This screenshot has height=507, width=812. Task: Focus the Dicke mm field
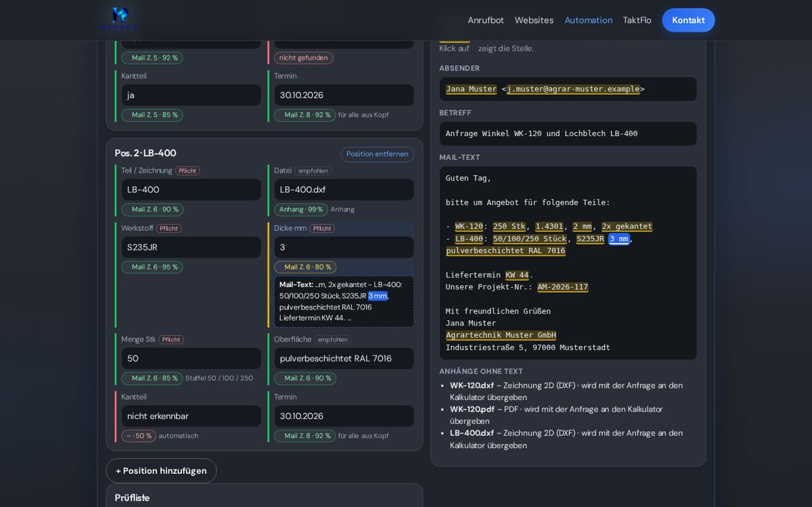[344, 247]
